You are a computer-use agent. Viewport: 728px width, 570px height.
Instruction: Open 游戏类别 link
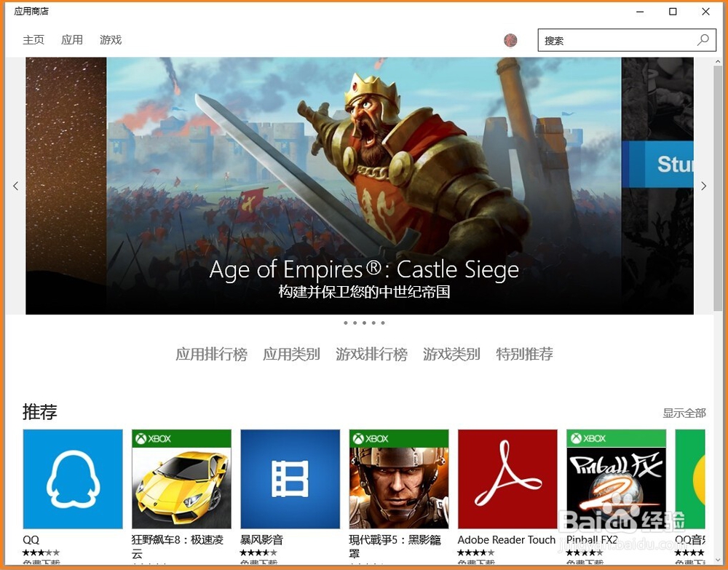(451, 355)
